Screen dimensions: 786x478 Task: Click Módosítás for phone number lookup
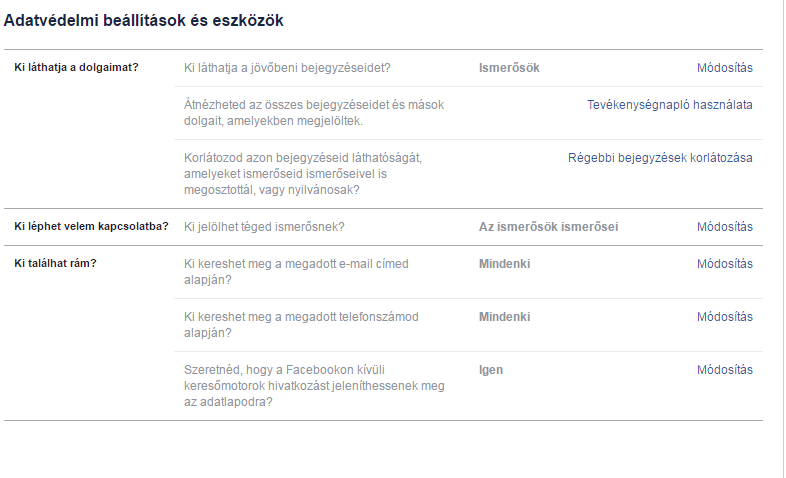[724, 317]
